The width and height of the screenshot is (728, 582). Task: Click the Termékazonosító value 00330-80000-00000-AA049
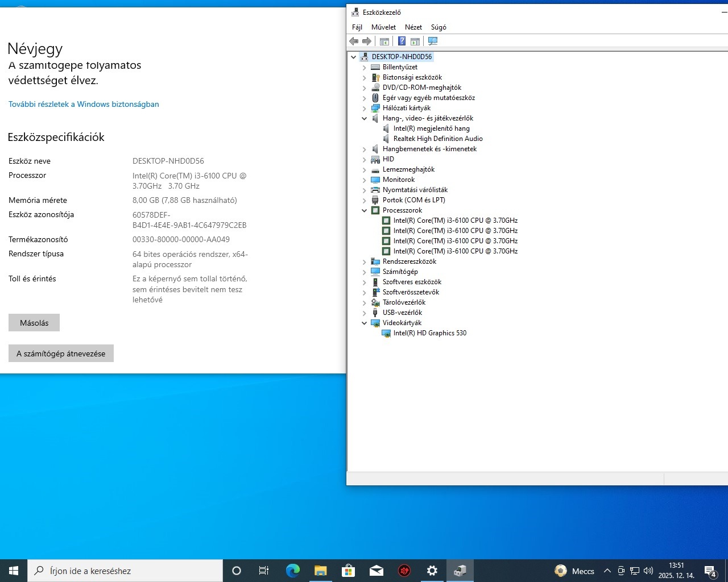[181, 240]
